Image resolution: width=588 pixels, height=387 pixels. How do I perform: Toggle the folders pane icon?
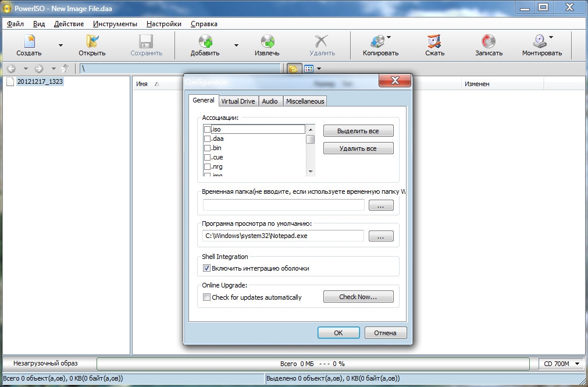pos(293,69)
